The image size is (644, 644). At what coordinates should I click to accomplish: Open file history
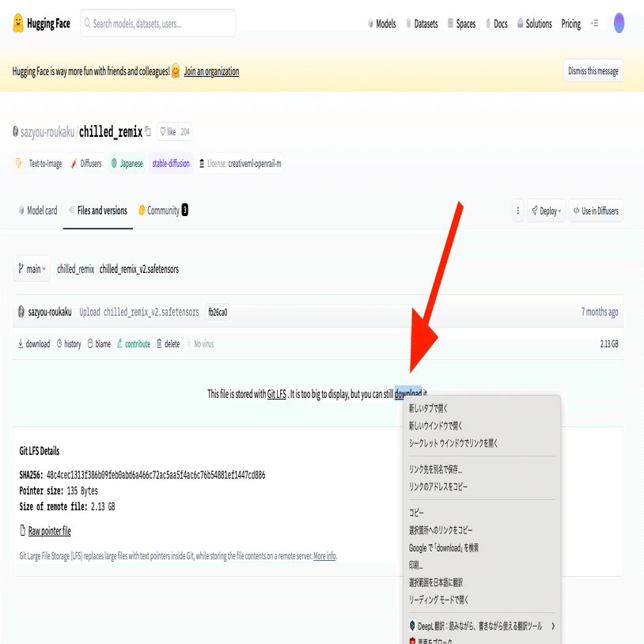pyautogui.click(x=69, y=344)
